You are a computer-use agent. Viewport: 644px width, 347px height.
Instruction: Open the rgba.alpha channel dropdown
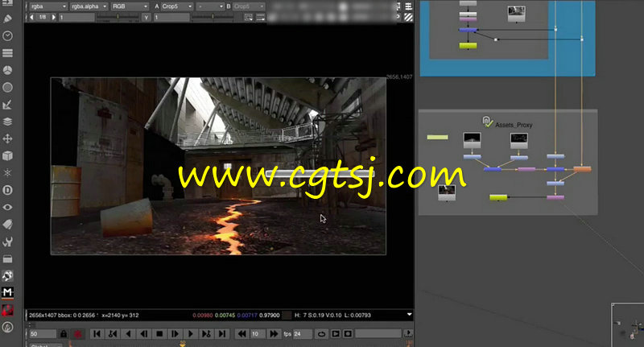pos(89,6)
